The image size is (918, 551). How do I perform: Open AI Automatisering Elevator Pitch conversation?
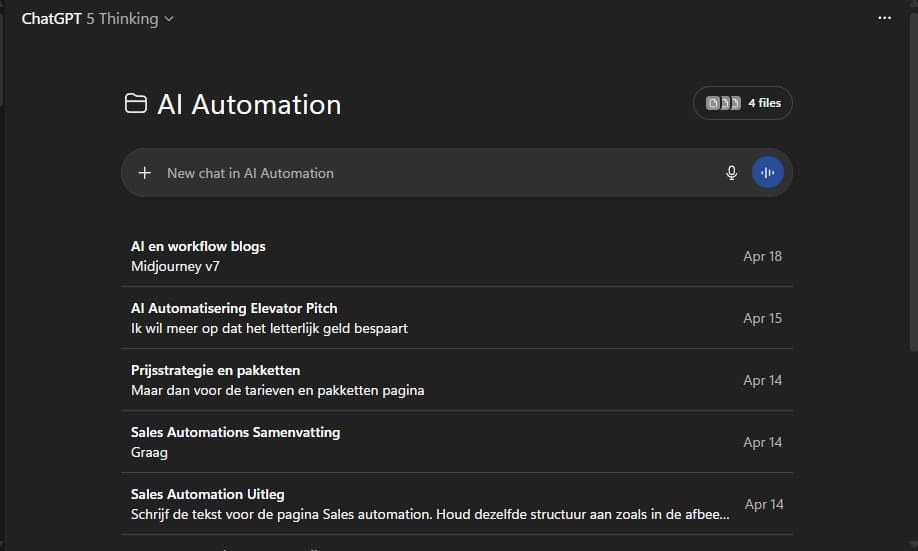pyautogui.click(x=234, y=308)
